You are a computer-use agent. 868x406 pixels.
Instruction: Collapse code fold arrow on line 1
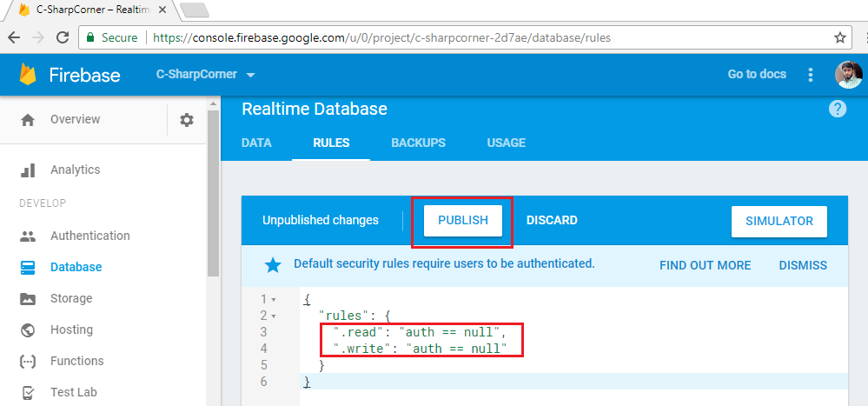click(274, 300)
